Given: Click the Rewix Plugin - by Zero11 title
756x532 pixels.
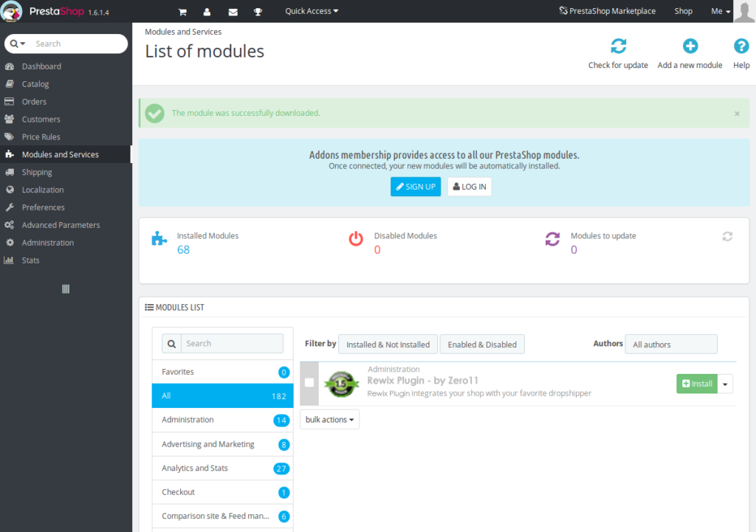Looking at the screenshot, I should coord(423,381).
